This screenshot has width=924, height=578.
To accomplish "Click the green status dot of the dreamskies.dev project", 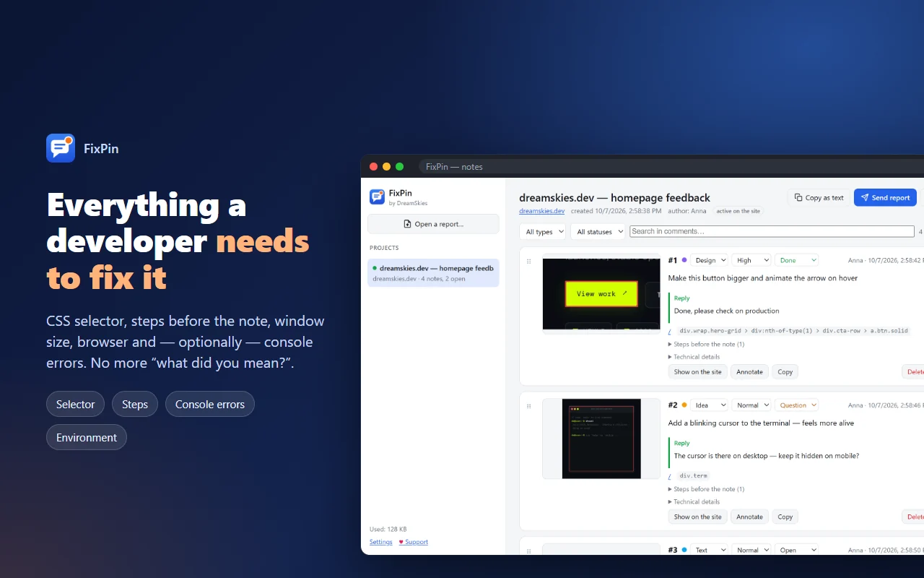I will [375, 268].
